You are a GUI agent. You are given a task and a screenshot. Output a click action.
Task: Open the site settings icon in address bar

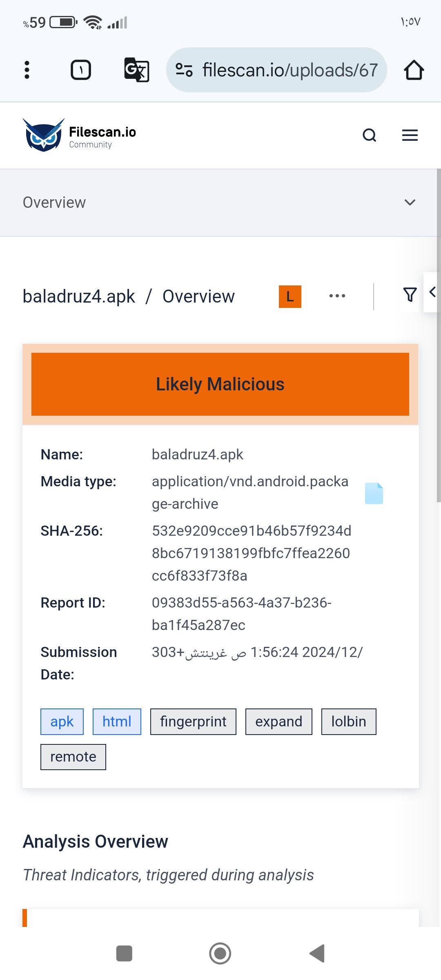(x=184, y=70)
